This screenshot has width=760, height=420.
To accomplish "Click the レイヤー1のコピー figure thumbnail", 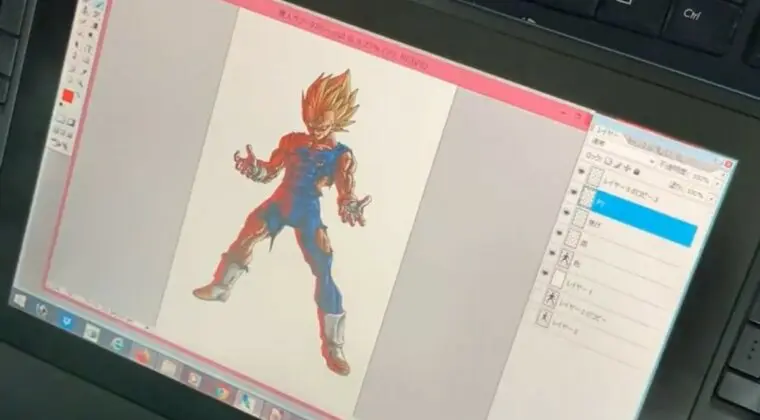I will 551,298.
